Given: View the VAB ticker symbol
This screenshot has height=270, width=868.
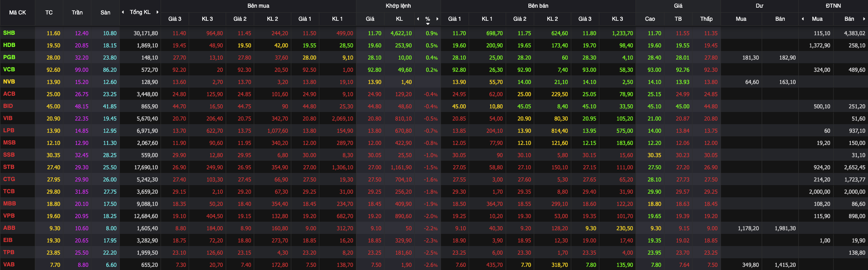Looking at the screenshot, I should coord(9,265).
